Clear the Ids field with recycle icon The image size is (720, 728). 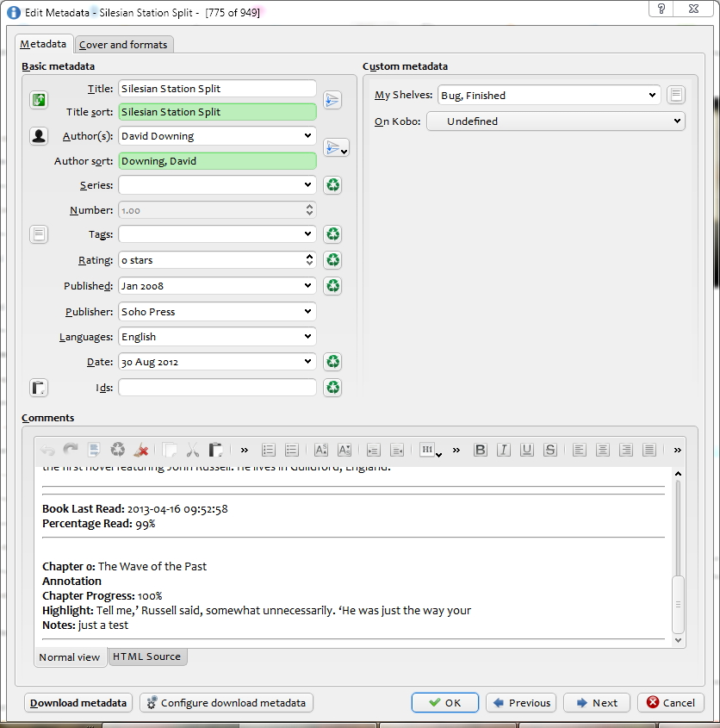(x=332, y=388)
